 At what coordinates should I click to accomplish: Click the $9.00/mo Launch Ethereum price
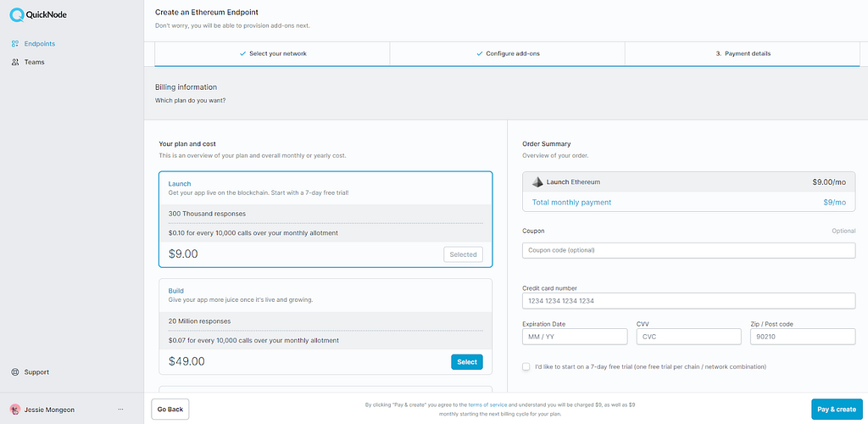(x=831, y=181)
